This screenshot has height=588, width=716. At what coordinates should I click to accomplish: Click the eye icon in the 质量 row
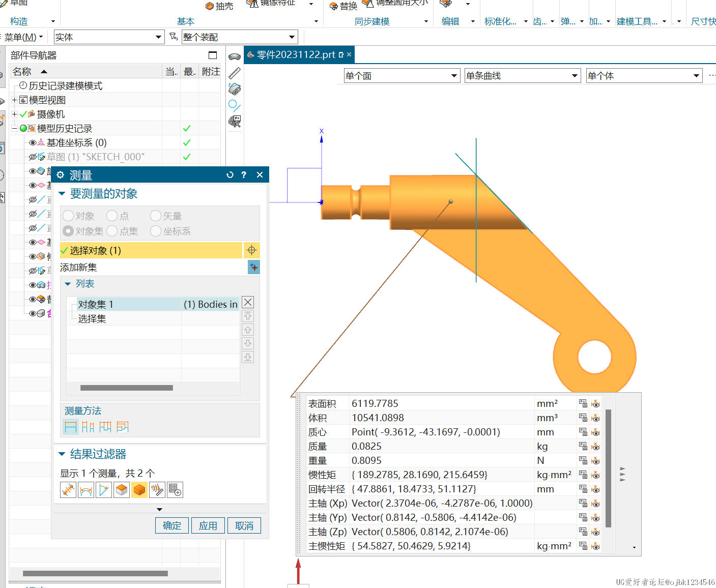[595, 447]
